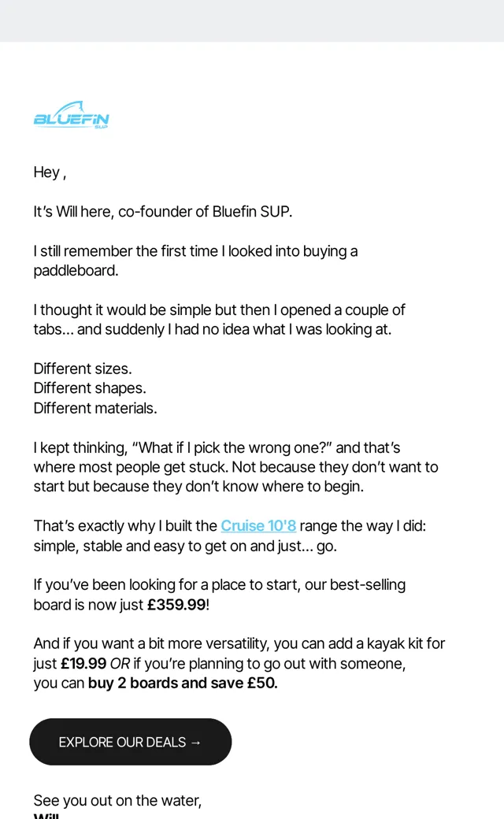This screenshot has height=819, width=504.
Task: Click the 'Different shapes.' line
Action: (x=90, y=388)
